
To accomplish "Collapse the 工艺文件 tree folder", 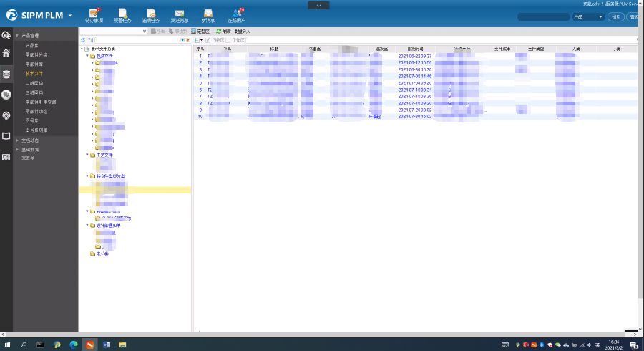I will 87,155.
